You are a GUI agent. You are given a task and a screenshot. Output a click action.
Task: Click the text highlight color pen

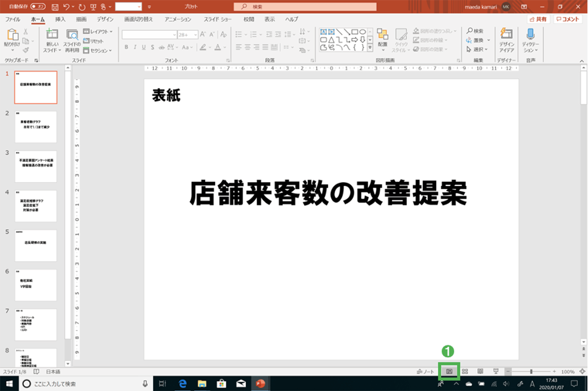click(x=203, y=47)
